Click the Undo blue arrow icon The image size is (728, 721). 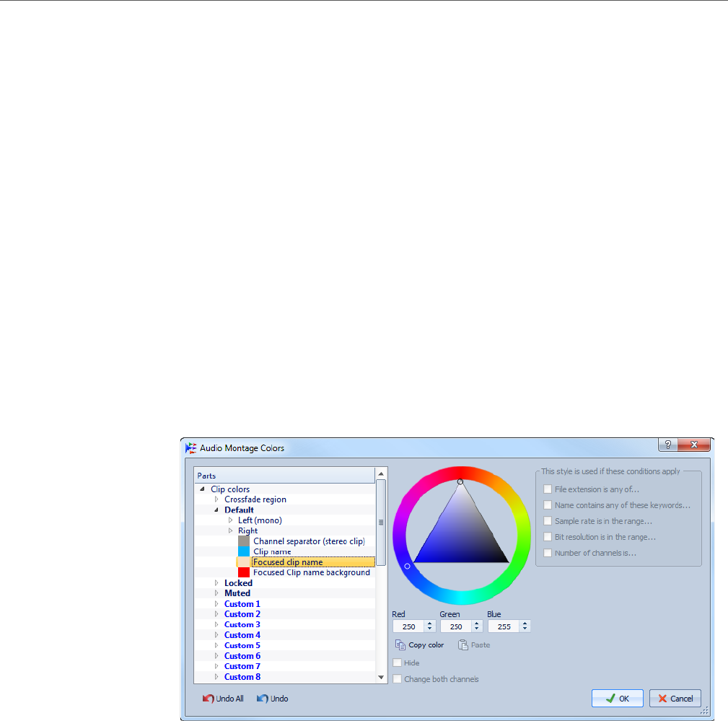pyautogui.click(x=263, y=699)
